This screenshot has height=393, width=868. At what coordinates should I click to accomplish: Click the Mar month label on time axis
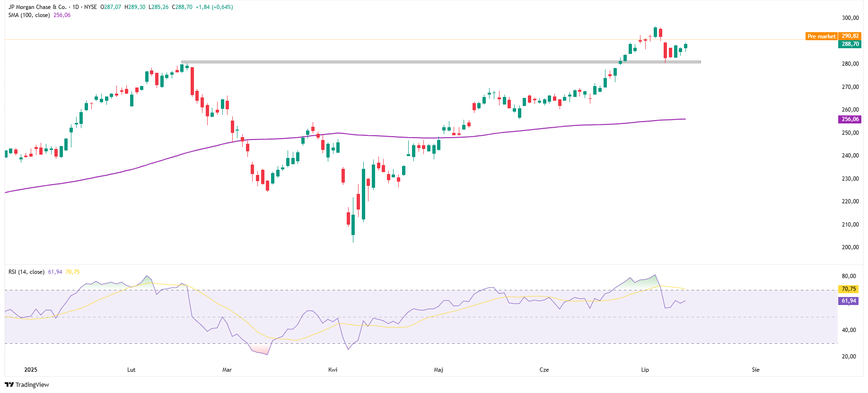coord(227,370)
